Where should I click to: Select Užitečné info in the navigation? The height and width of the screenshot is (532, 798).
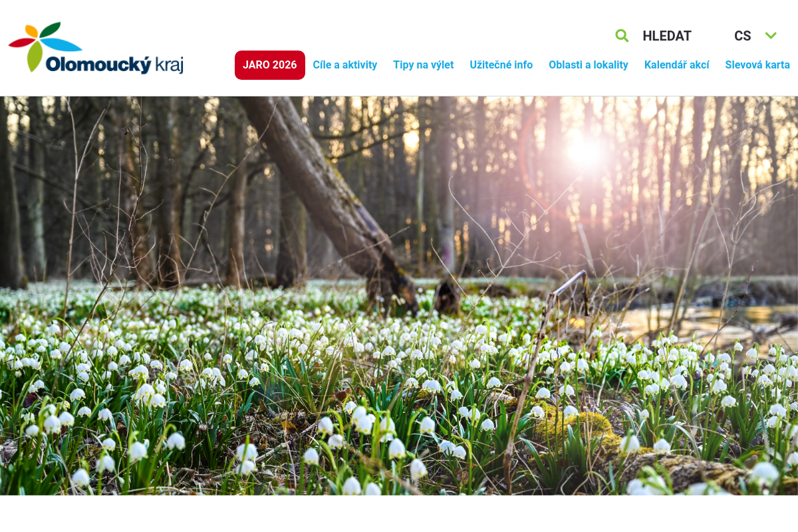tap(501, 65)
